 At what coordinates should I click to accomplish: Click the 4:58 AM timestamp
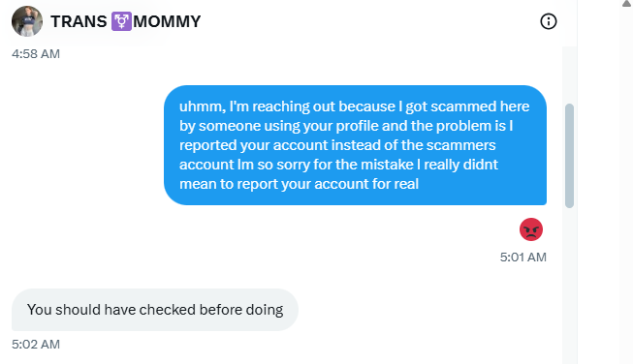coord(36,53)
